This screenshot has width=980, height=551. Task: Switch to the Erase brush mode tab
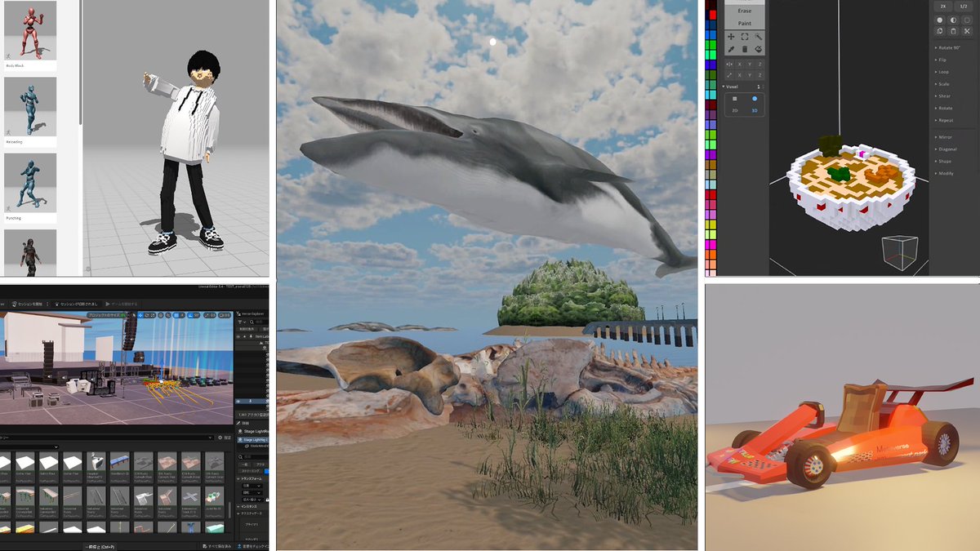pos(743,11)
